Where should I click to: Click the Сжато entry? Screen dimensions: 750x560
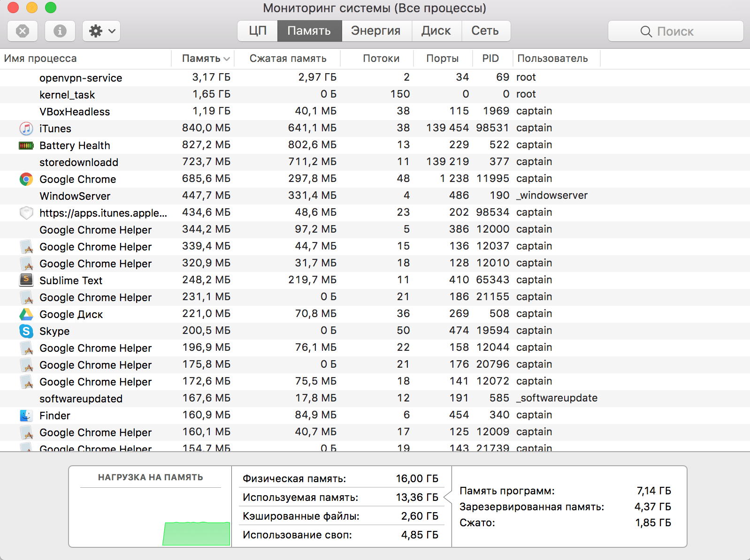coord(565,522)
